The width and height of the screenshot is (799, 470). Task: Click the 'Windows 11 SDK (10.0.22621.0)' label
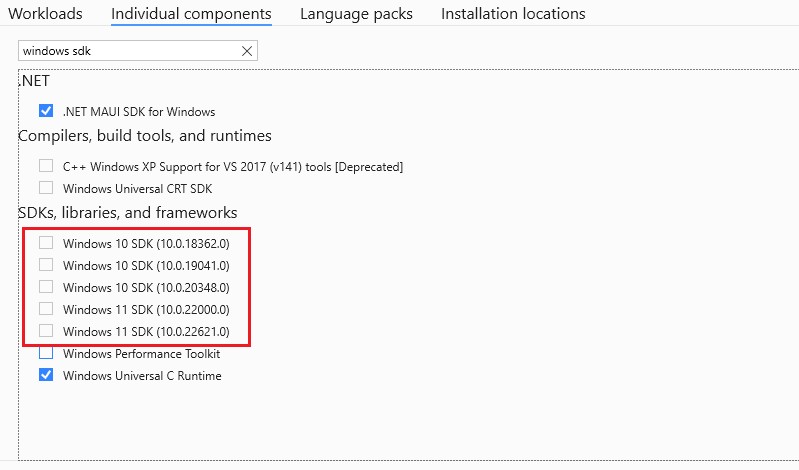pyautogui.click(x=146, y=332)
